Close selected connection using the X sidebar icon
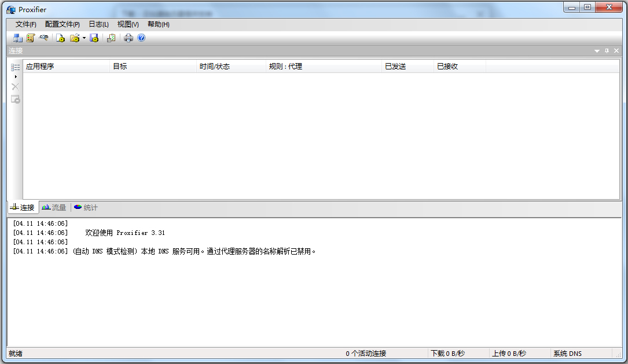628x364 pixels. click(15, 86)
